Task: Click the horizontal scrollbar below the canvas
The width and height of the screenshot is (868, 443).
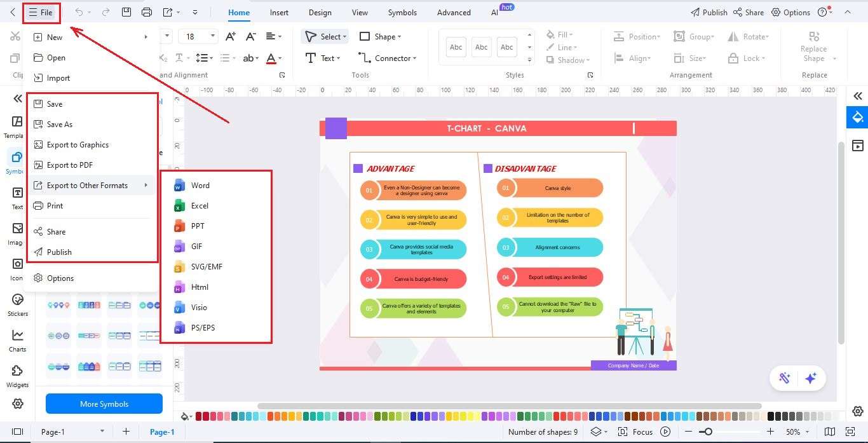Action: click(x=509, y=406)
